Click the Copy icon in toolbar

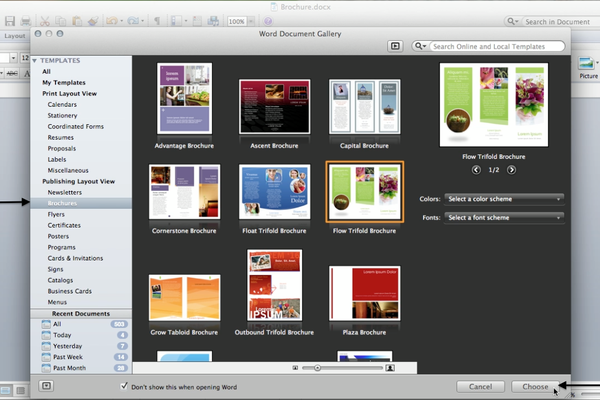[x=60, y=21]
